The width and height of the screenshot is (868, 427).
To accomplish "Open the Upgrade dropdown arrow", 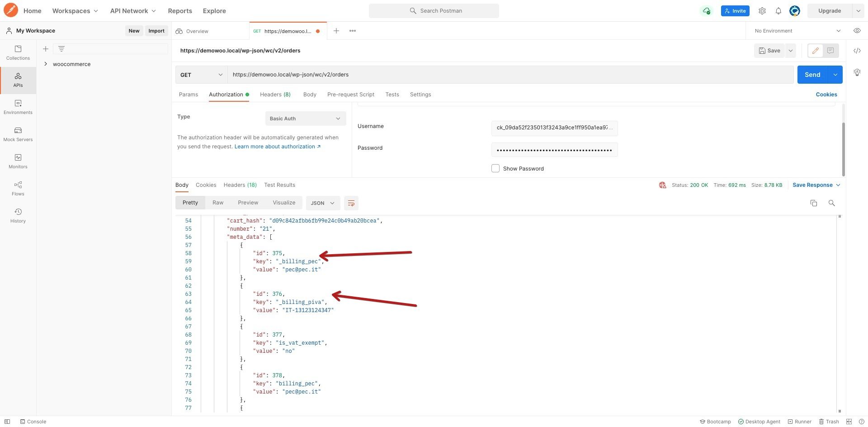I will pos(858,11).
